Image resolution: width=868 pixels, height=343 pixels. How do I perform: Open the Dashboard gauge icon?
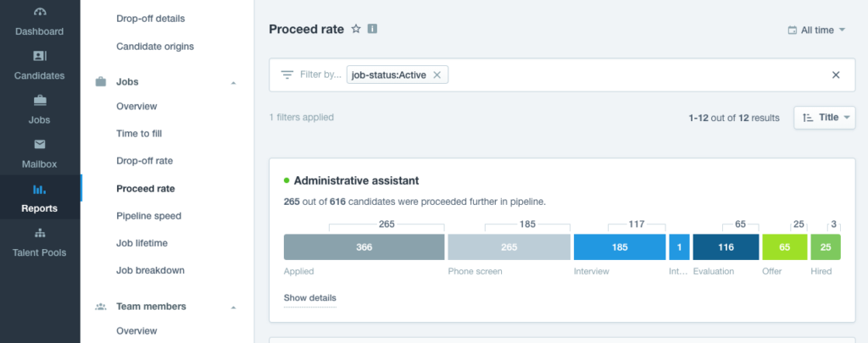coord(40,12)
